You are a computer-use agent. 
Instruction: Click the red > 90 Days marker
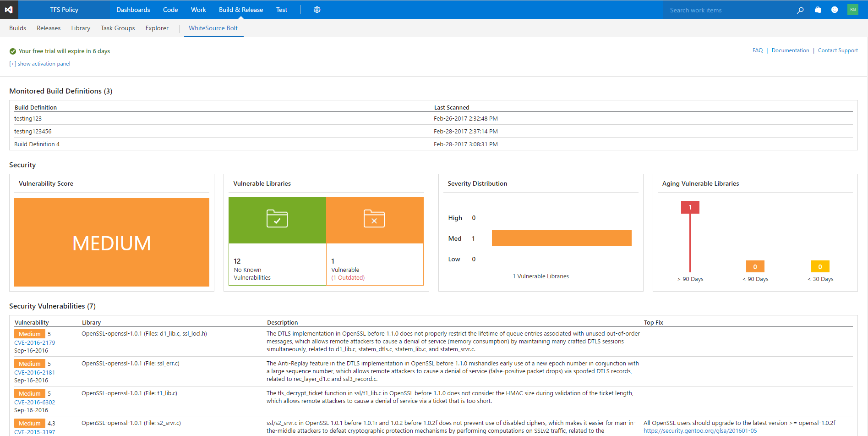point(690,207)
